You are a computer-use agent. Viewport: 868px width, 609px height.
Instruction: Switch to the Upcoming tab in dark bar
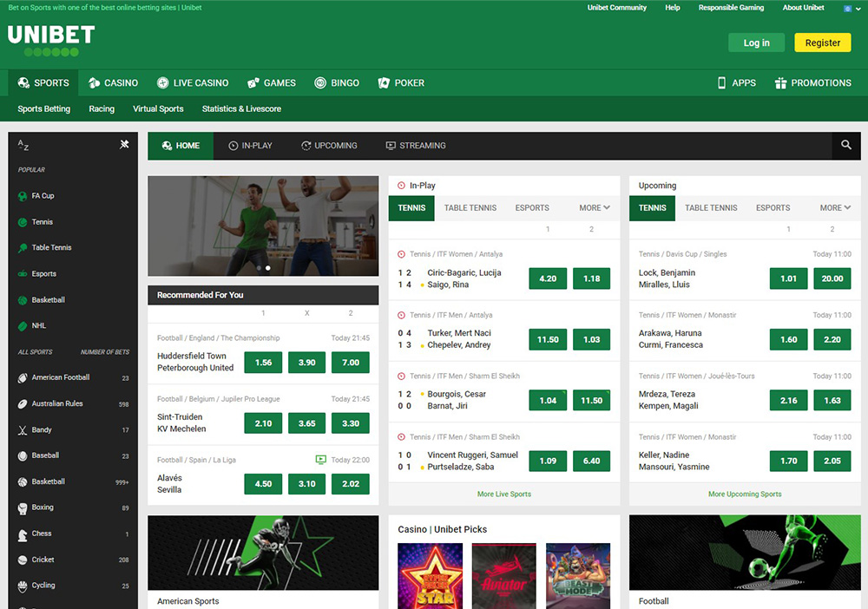pyautogui.click(x=329, y=146)
